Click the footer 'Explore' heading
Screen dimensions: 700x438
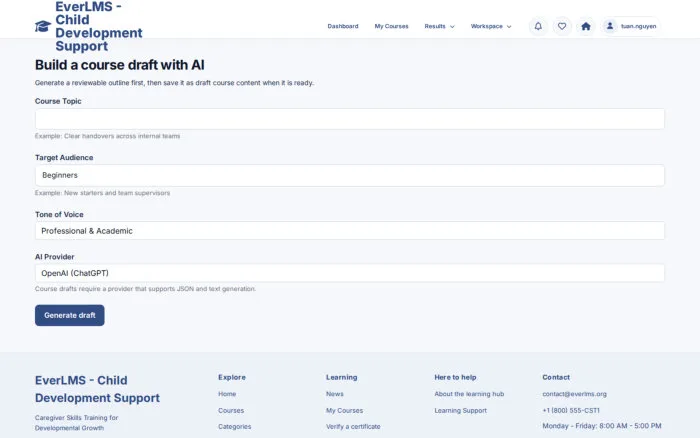tap(232, 377)
